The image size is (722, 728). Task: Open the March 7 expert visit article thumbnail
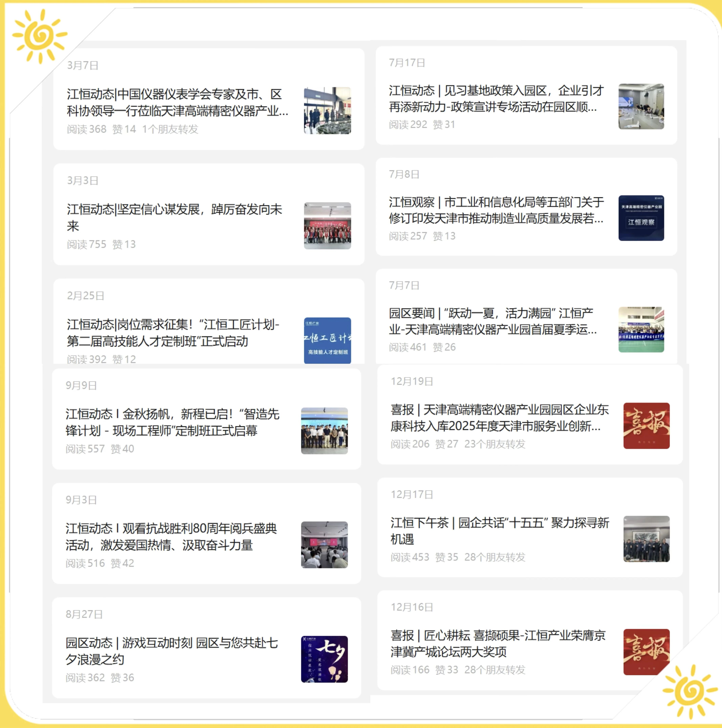pyautogui.click(x=327, y=110)
